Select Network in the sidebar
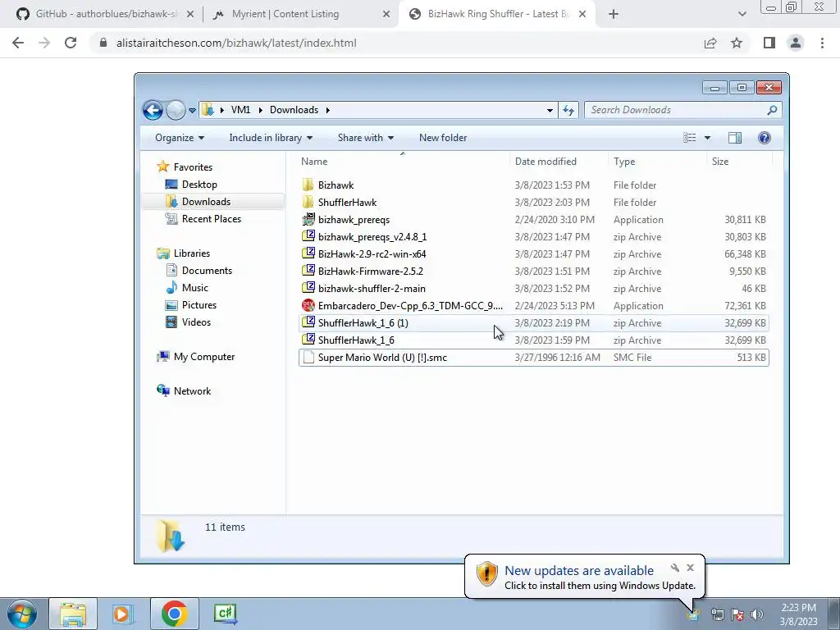840x630 pixels. pos(184,391)
